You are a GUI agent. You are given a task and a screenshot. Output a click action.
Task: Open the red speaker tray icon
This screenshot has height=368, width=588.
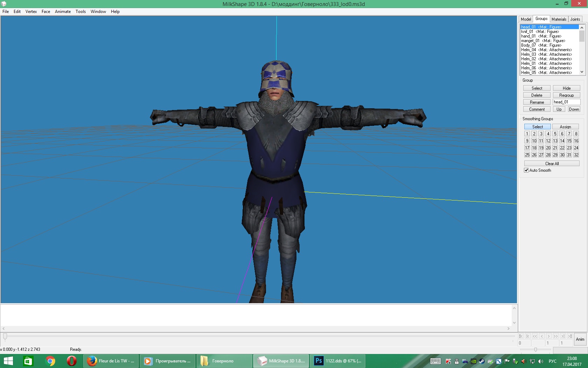(x=524, y=361)
